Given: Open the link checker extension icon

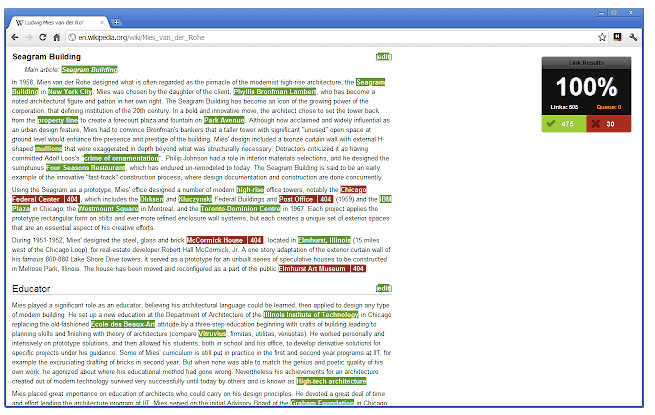Looking at the screenshot, I should [617, 37].
